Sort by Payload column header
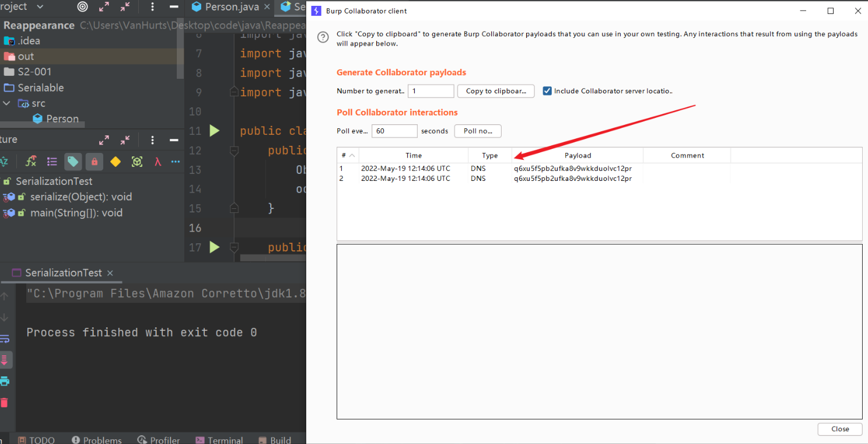 click(x=577, y=155)
